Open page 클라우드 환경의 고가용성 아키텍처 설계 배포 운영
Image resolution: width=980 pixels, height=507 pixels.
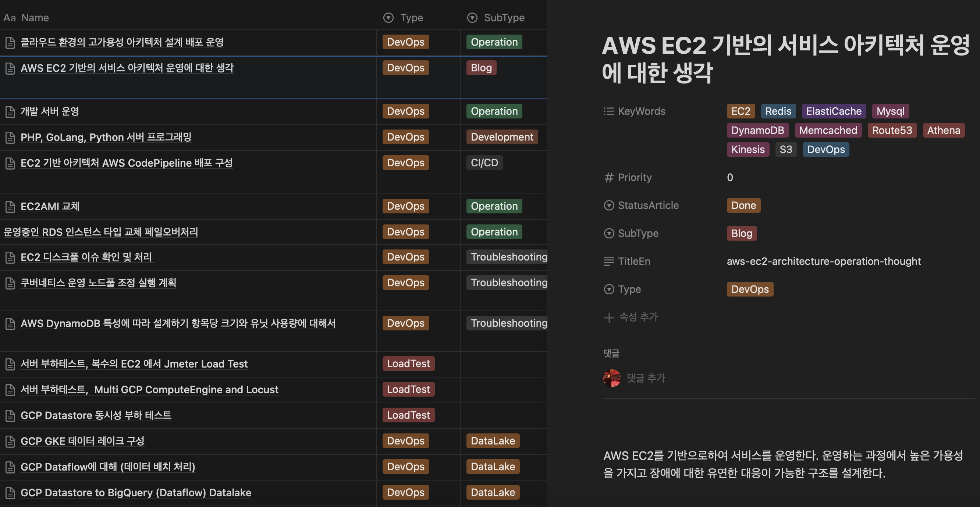click(122, 42)
